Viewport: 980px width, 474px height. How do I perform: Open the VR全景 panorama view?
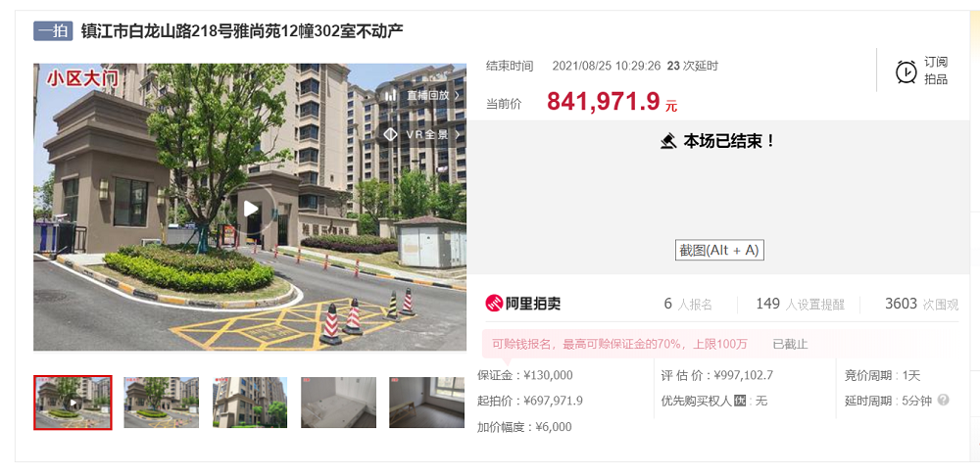[x=422, y=134]
